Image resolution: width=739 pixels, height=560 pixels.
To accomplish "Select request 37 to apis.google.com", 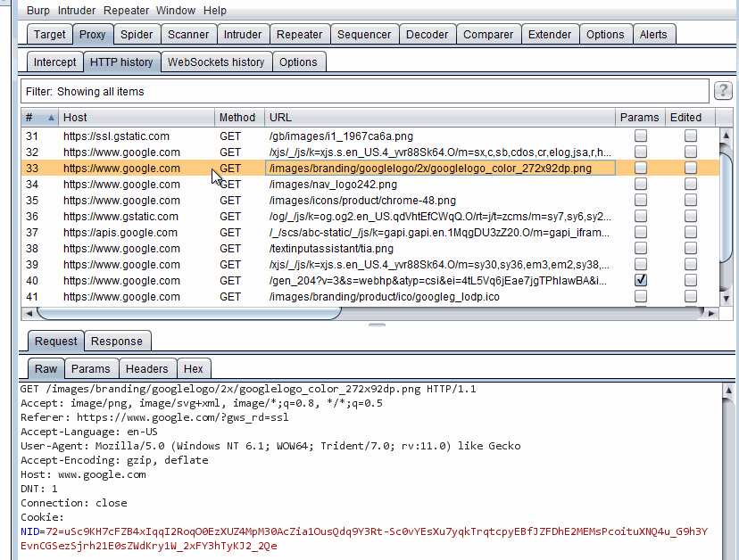I will pyautogui.click(x=370, y=232).
